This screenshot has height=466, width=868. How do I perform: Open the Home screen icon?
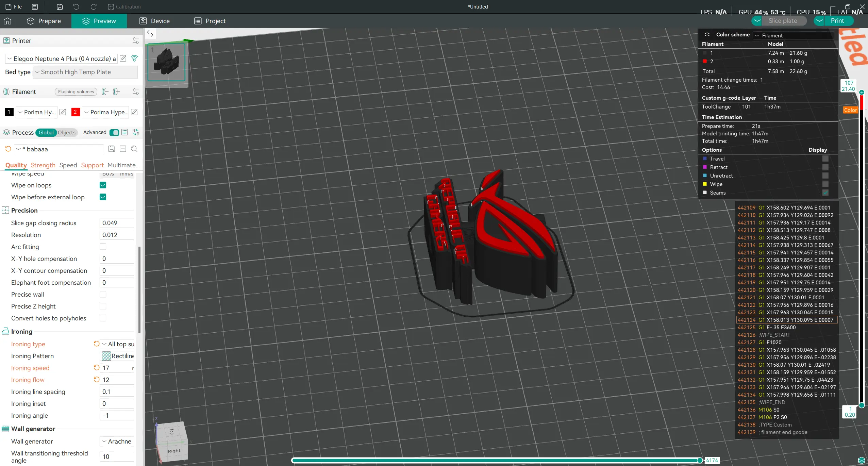(x=7, y=21)
